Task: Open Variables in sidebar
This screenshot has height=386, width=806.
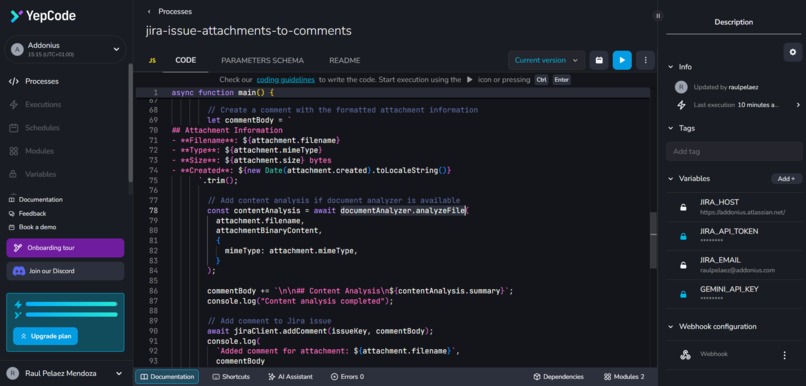Action: [40, 174]
